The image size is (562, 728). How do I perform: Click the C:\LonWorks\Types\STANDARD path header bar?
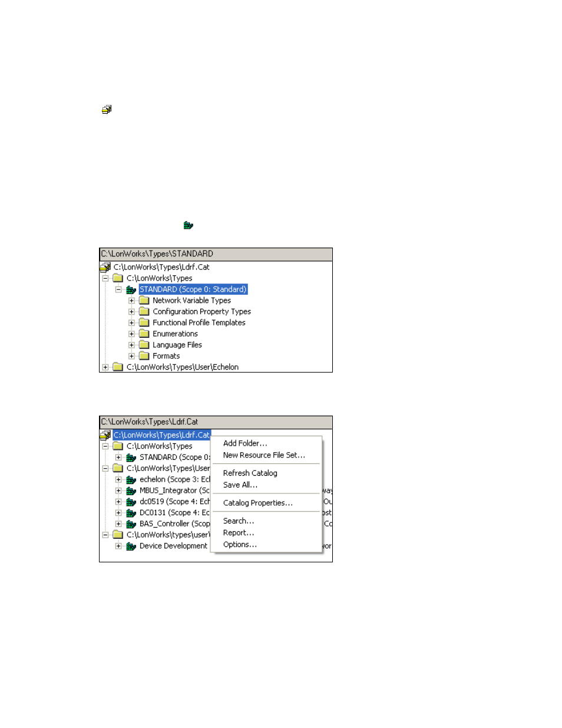point(216,255)
